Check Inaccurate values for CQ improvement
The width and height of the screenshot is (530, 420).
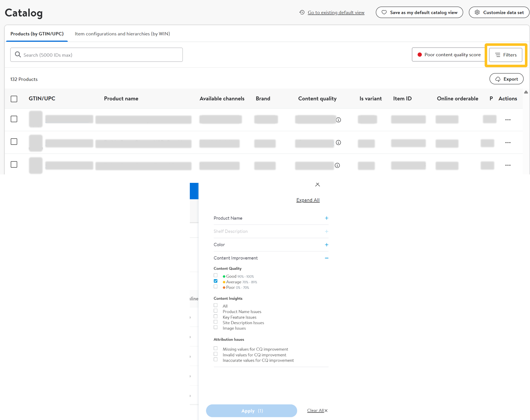pos(216,360)
